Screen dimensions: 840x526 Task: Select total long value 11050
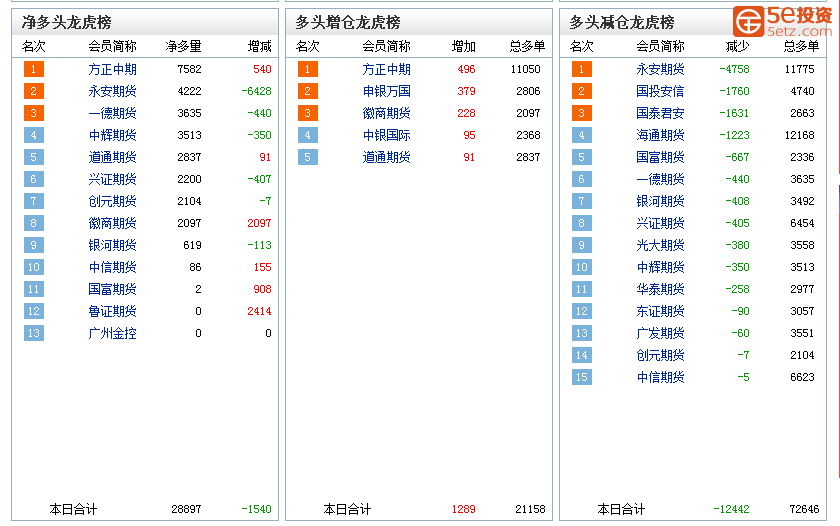pyautogui.click(x=526, y=69)
